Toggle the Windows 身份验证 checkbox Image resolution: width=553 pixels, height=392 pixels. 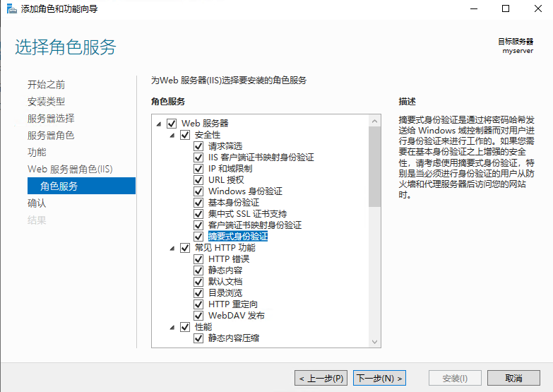click(x=199, y=191)
